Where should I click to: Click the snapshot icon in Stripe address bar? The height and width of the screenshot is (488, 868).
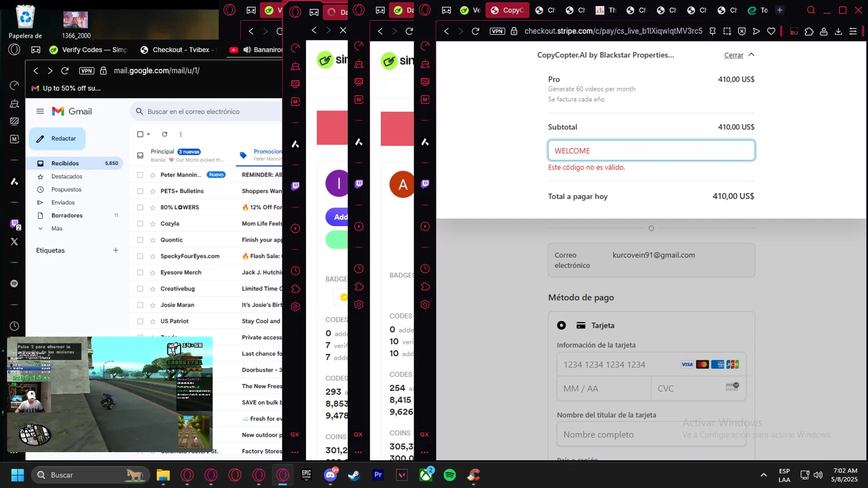point(727,31)
